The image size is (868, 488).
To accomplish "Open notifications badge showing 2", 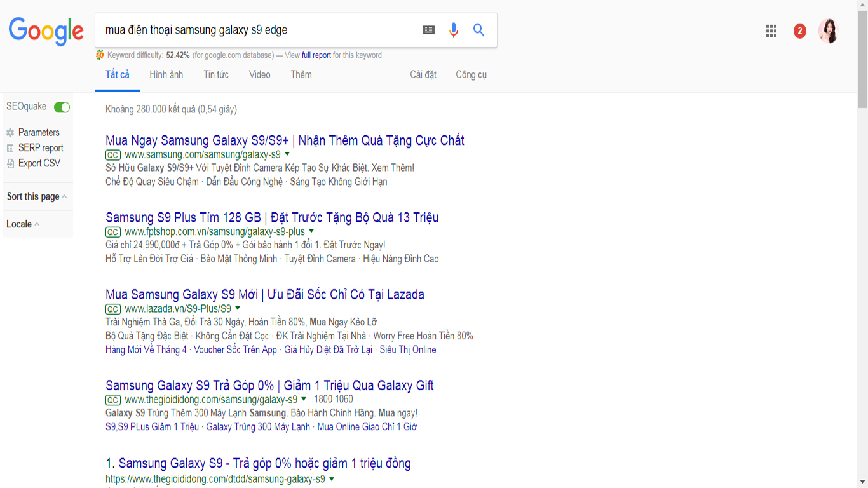I will click(800, 31).
